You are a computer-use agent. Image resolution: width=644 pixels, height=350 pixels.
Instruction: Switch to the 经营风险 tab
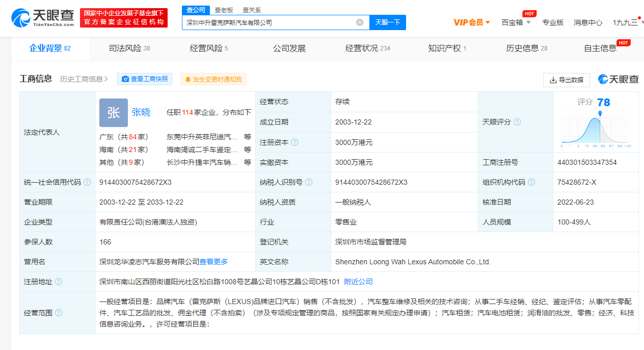(x=209, y=48)
